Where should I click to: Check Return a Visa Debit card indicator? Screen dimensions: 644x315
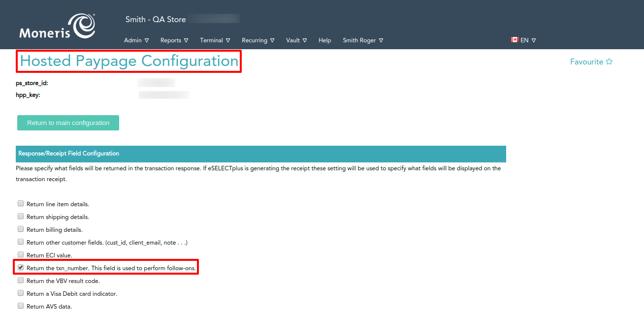pos(21,293)
